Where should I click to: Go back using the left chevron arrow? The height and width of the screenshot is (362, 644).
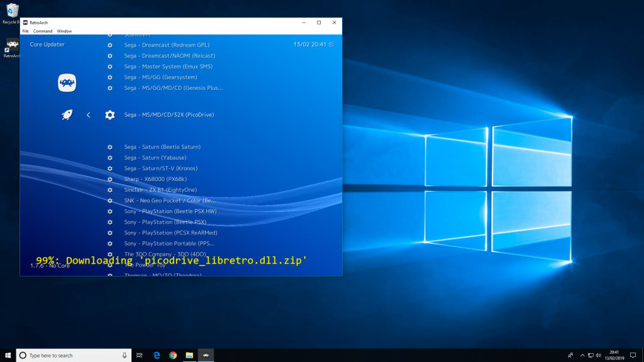[88, 115]
